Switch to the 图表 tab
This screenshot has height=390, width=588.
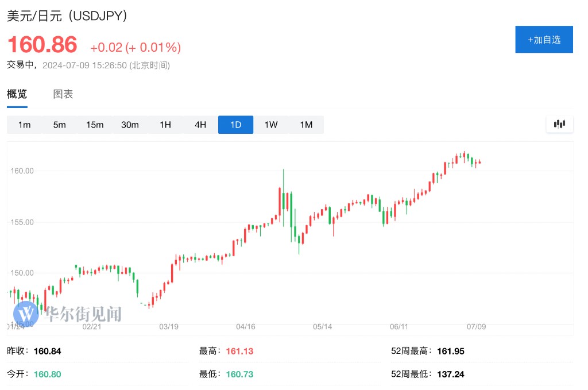pos(63,94)
